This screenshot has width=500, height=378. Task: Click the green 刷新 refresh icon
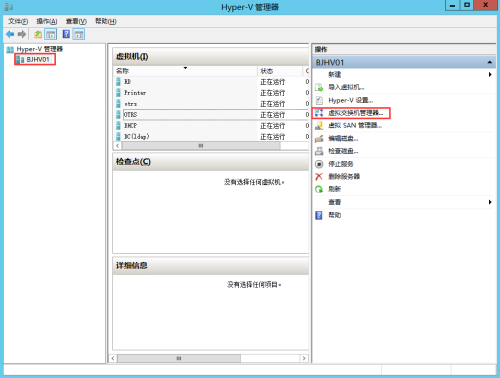pos(319,189)
